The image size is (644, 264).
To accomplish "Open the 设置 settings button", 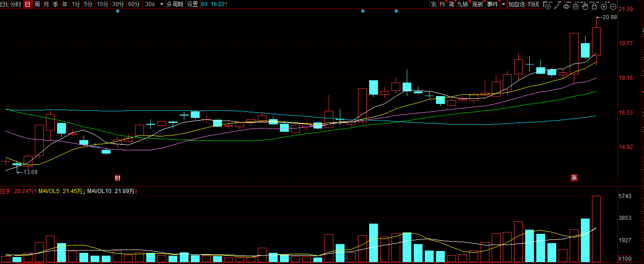I will (192, 4).
